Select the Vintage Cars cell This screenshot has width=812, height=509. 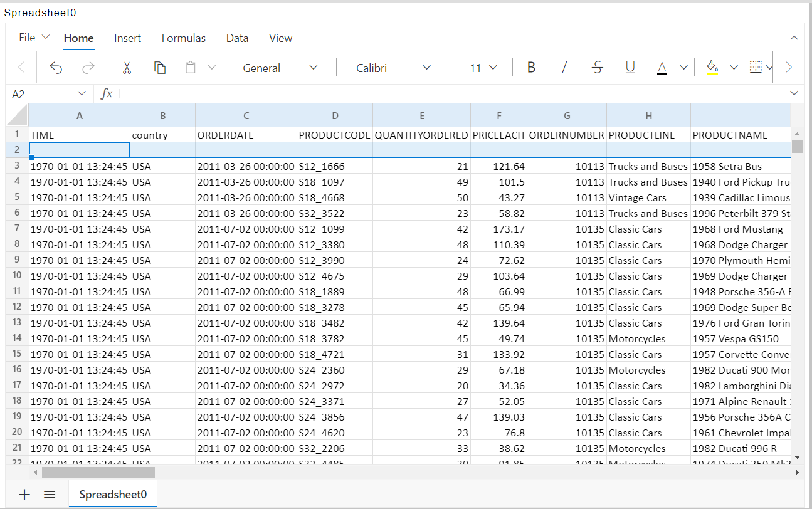click(649, 197)
